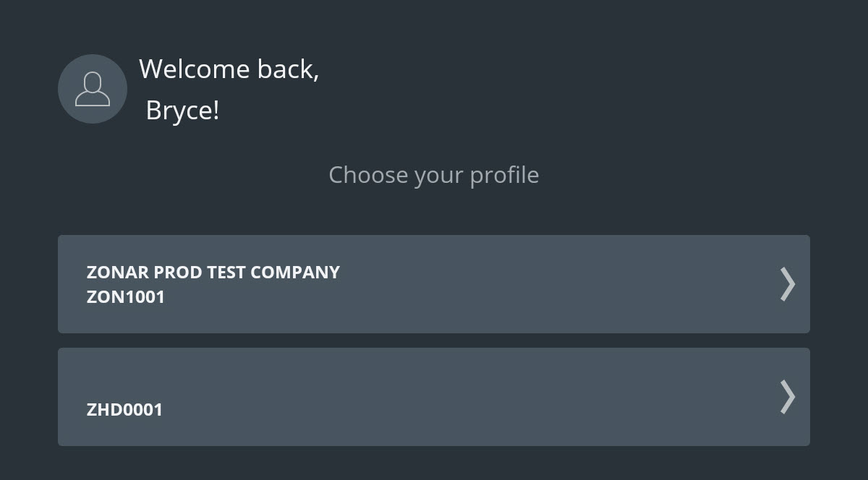Screen dimensions: 868x480
Task: Click the right arrow on ZHD0001 row
Action: (788, 397)
